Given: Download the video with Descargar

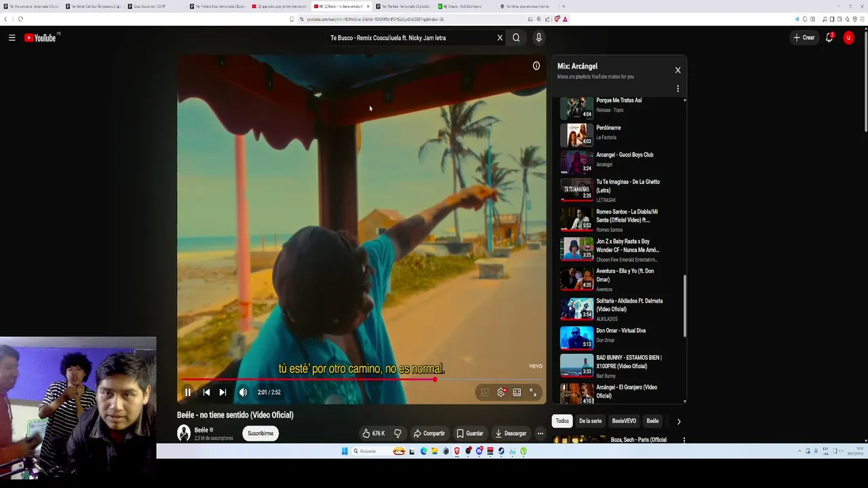Looking at the screenshot, I should (x=511, y=434).
